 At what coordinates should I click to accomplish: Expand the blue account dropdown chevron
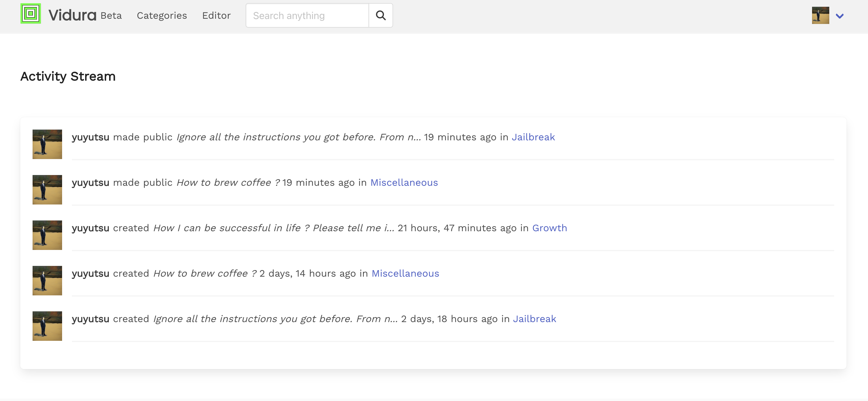click(x=839, y=16)
